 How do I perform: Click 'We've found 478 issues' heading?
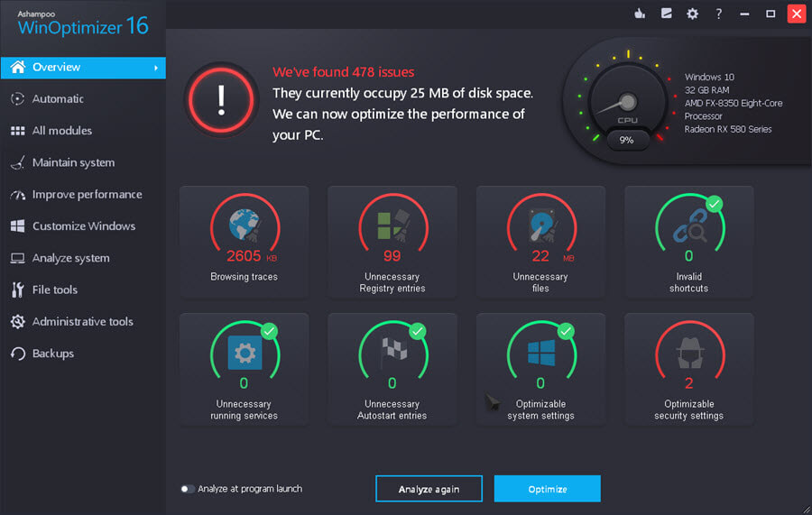344,72
